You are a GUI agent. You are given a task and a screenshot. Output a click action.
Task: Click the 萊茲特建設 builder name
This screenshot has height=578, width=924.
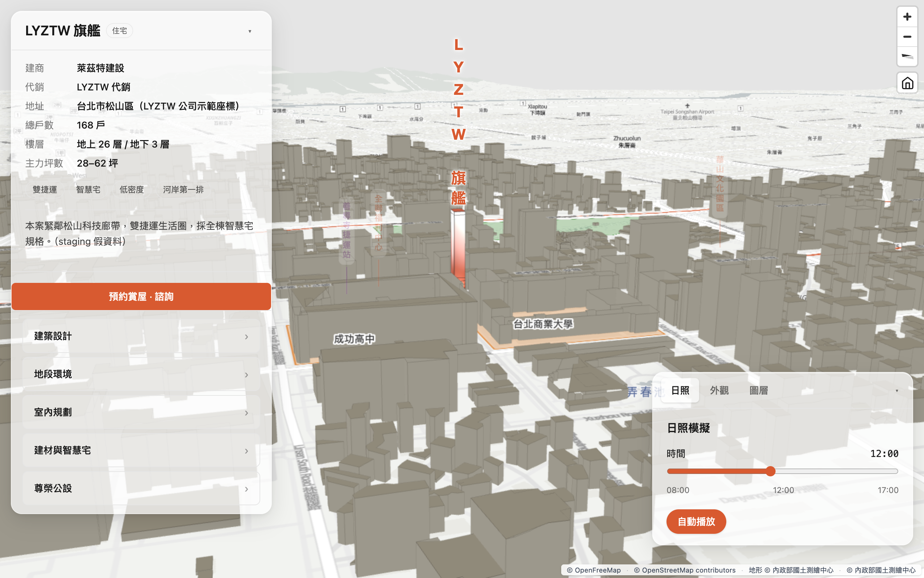(x=101, y=68)
